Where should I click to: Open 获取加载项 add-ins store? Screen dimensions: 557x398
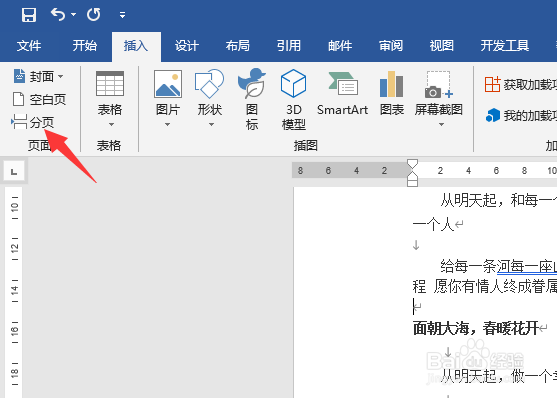point(520,85)
